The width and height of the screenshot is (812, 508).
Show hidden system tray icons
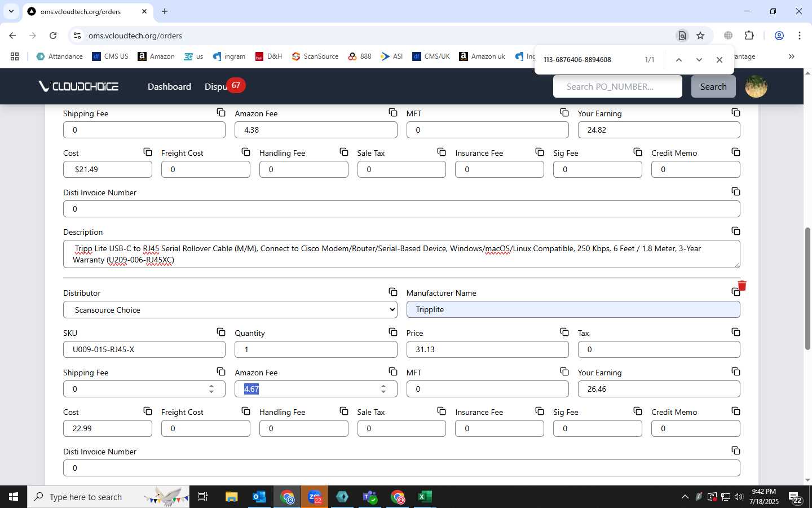[x=685, y=497]
